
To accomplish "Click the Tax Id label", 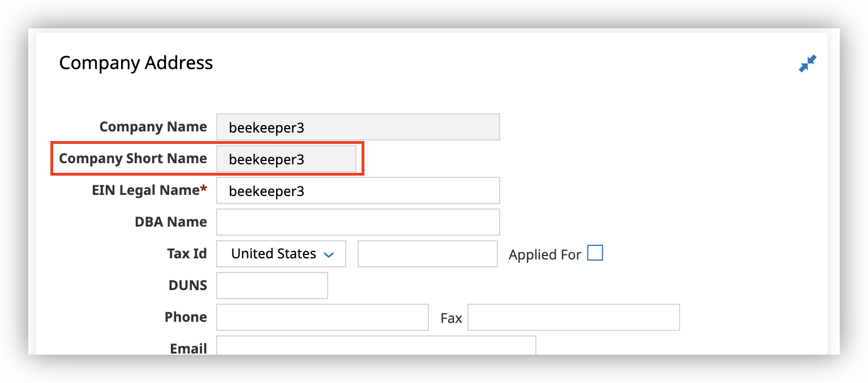I will (x=187, y=253).
